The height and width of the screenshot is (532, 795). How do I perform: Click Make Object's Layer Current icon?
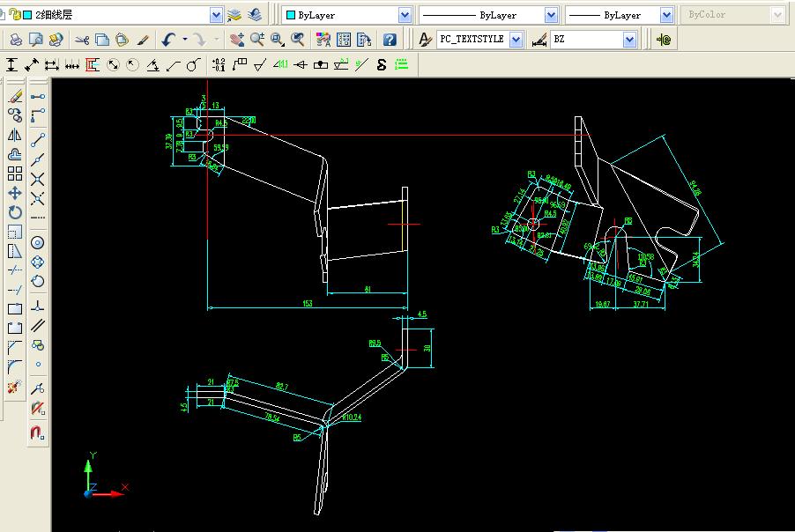(234, 15)
